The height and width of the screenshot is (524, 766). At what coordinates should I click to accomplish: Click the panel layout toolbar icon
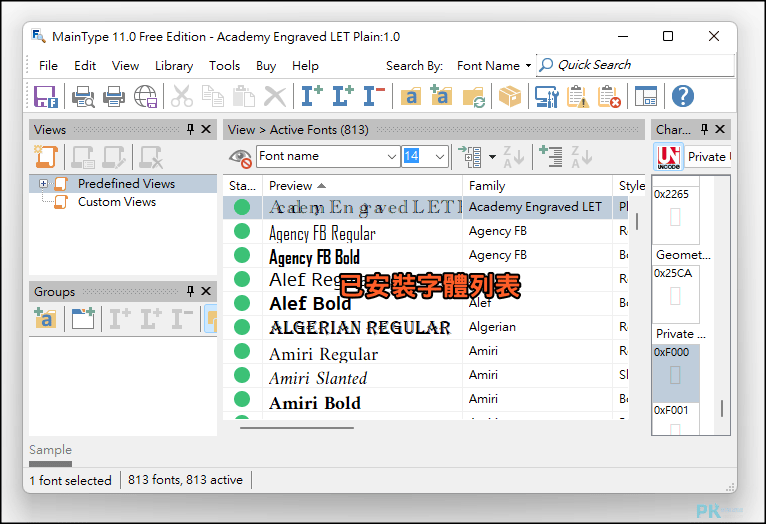click(x=646, y=96)
